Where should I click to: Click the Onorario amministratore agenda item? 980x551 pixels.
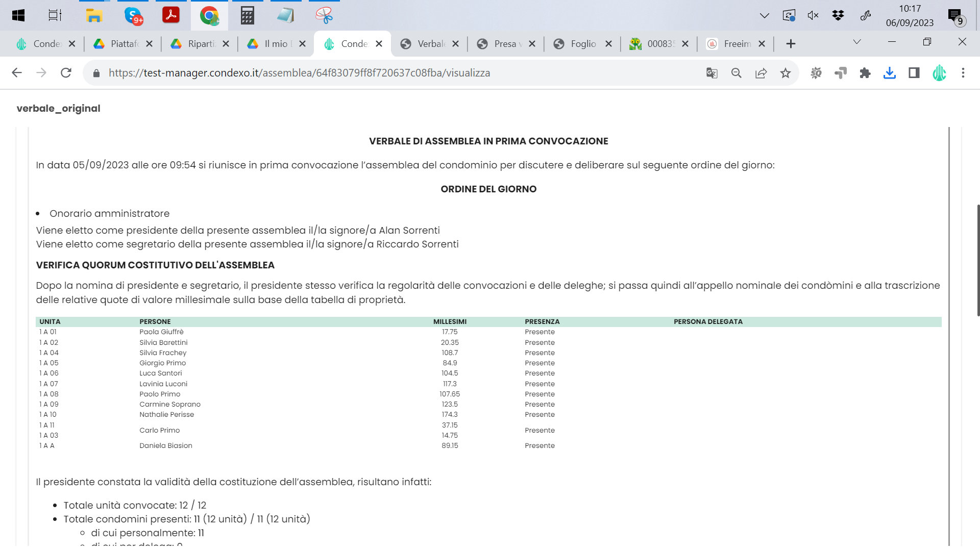tap(109, 213)
